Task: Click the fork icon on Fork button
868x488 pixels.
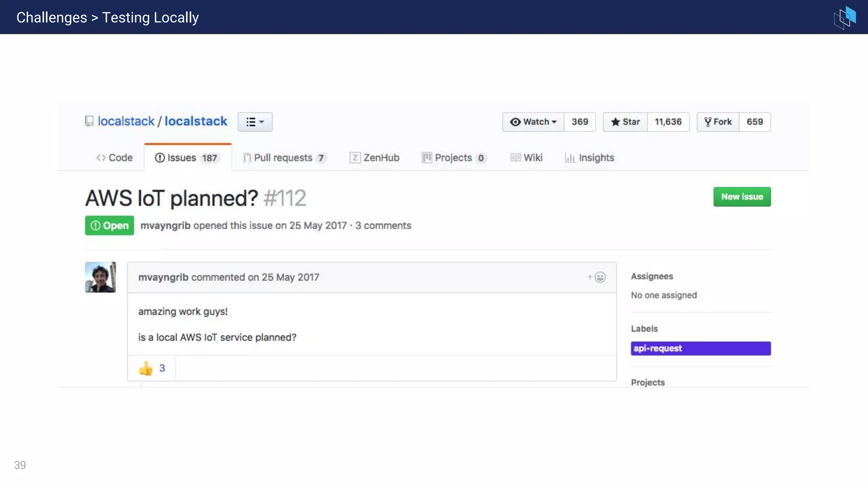Action: click(708, 122)
